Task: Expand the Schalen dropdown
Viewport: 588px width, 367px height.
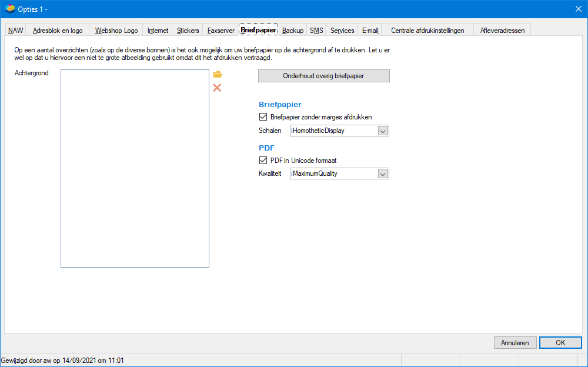Action: point(383,131)
